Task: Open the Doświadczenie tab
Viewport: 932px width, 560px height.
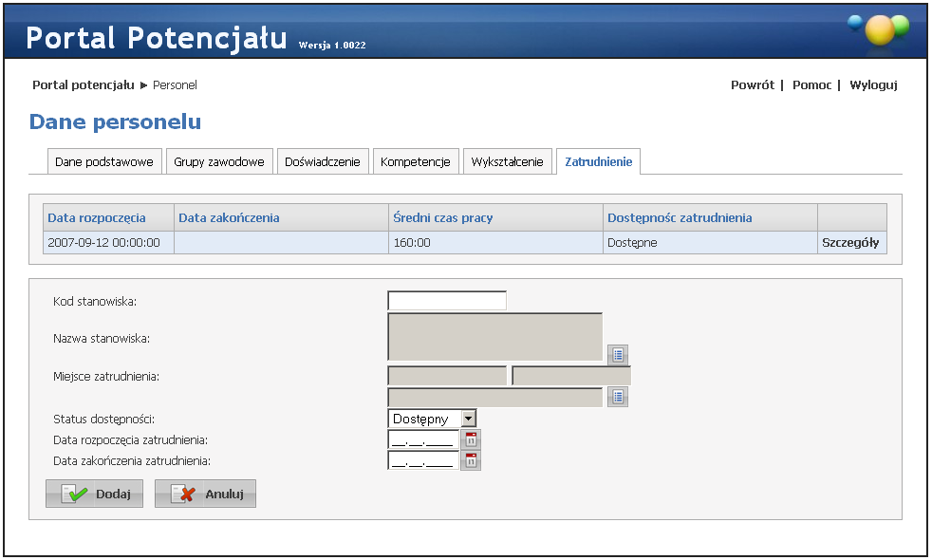Action: pos(323,161)
